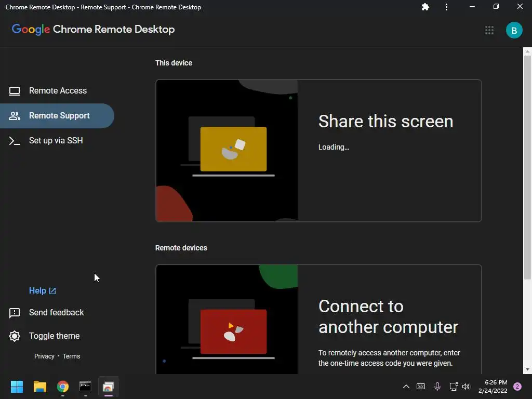
Task: Open the three-dot customize menu
Action: (446, 7)
